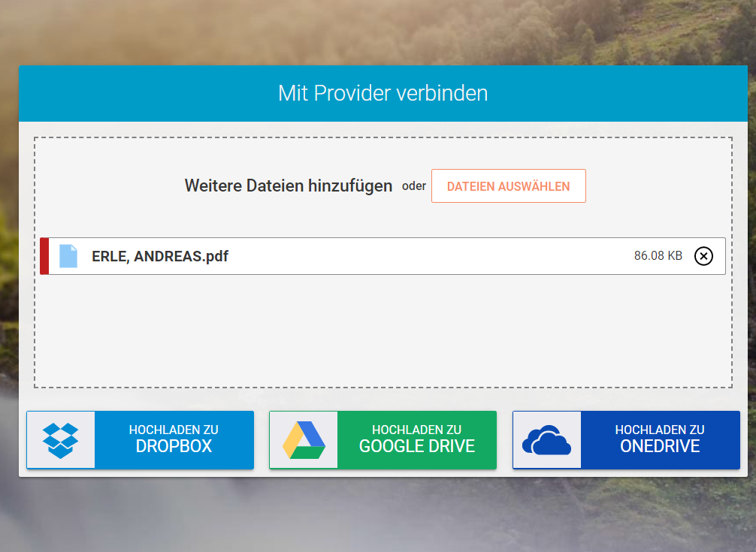This screenshot has height=552, width=756.
Task: Click the Mit Provider verbinden header
Action: (383, 93)
